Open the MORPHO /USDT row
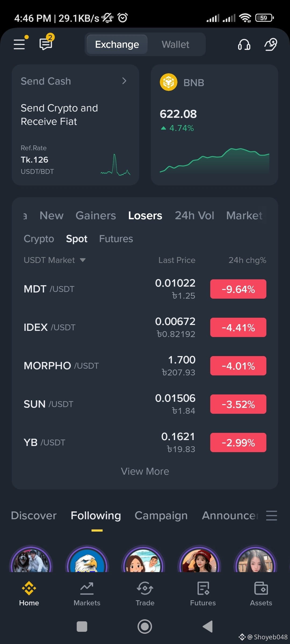This screenshot has width=290, height=644. pyautogui.click(x=145, y=366)
